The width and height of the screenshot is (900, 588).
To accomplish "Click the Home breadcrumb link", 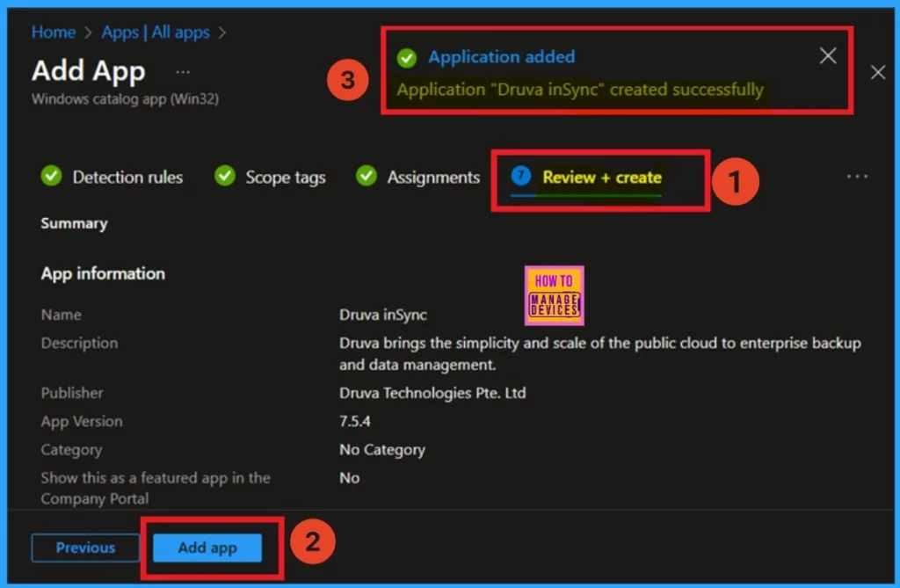I will [54, 33].
